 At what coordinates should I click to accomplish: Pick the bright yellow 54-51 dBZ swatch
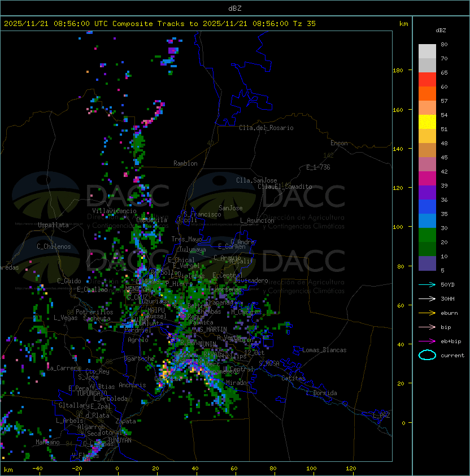coord(427,122)
